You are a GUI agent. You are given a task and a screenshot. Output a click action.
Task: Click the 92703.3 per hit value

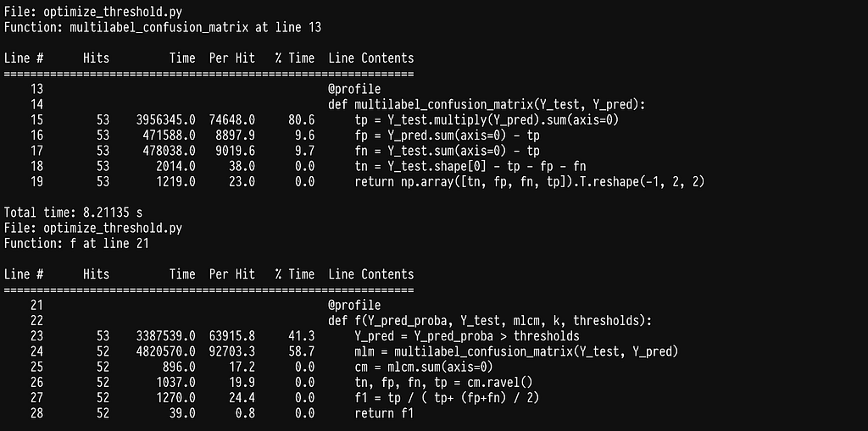232,351
